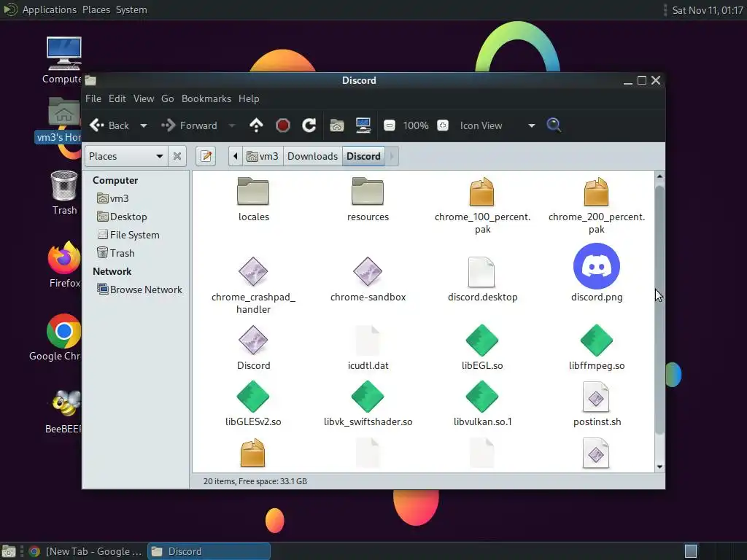Open the Go menu
This screenshot has width=747, height=560.
click(x=167, y=98)
